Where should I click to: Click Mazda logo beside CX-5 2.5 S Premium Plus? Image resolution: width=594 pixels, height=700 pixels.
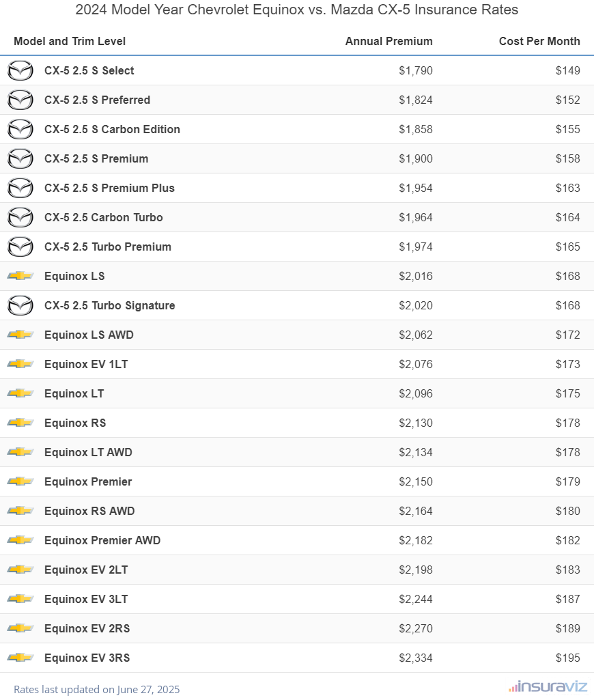pyautogui.click(x=20, y=188)
